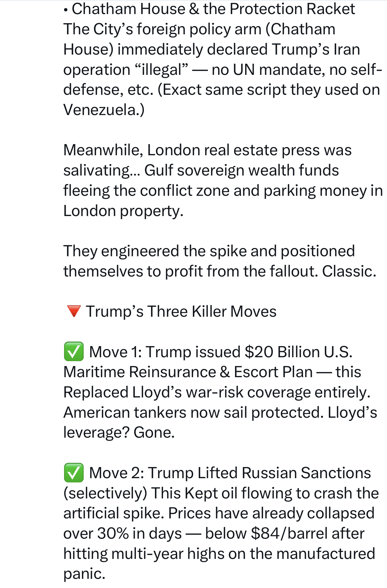Click the sentence starting "They engineered the spike"
The height and width of the screenshot is (588, 387).
(209, 251)
